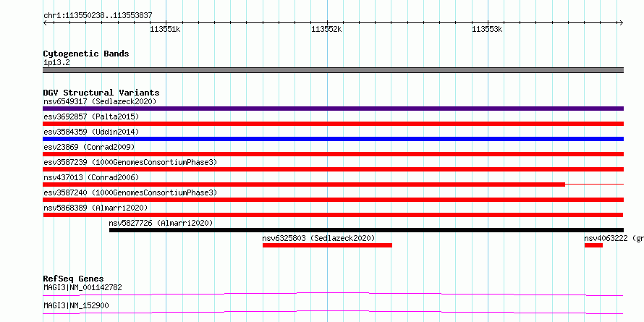Click the nsv5827726 (Almarri2020) label
Image resolution: width=644 pixels, height=322 pixels.
[x=161, y=223]
